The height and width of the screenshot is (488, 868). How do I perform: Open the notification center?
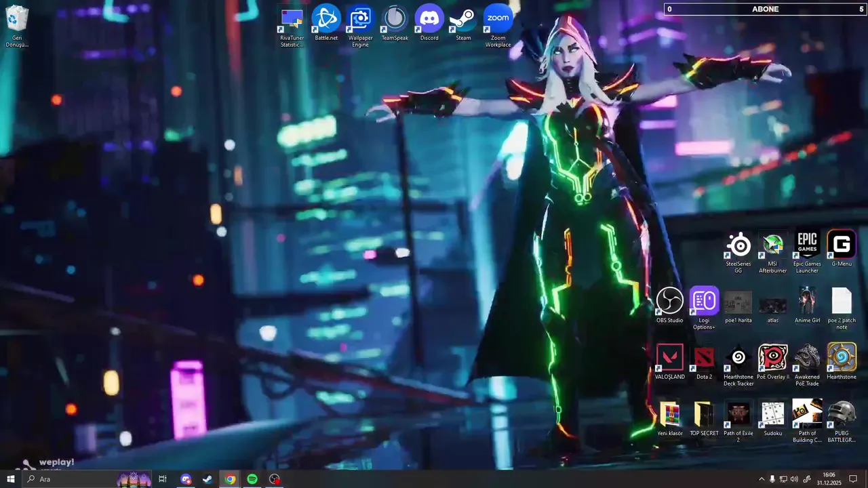coord(854,479)
